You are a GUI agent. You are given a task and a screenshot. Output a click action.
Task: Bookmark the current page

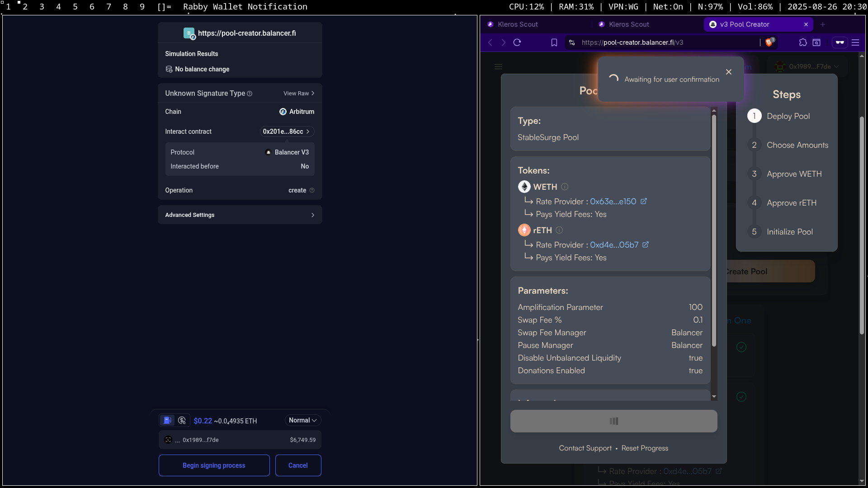click(554, 42)
